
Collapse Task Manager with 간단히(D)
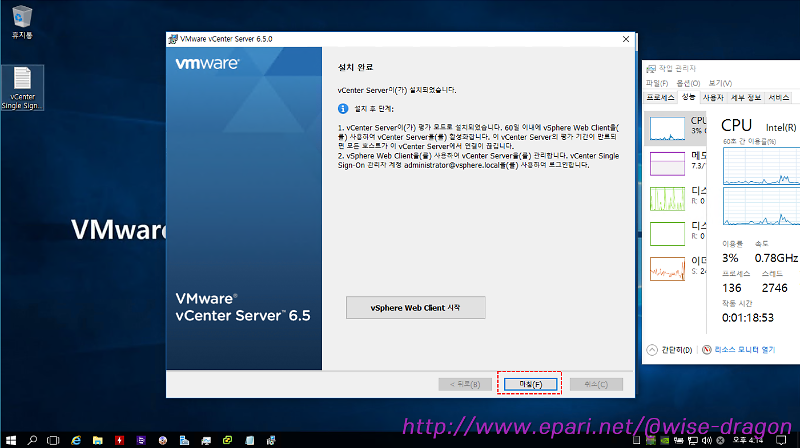coord(669,350)
